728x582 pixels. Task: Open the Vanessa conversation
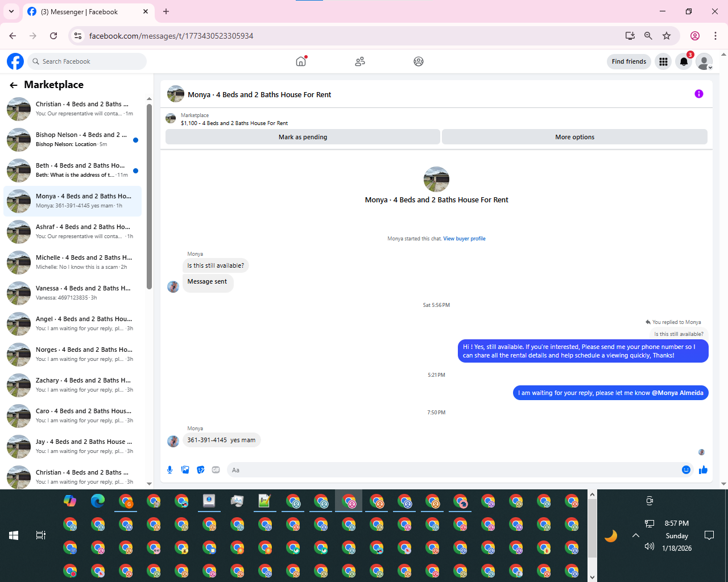pos(72,293)
